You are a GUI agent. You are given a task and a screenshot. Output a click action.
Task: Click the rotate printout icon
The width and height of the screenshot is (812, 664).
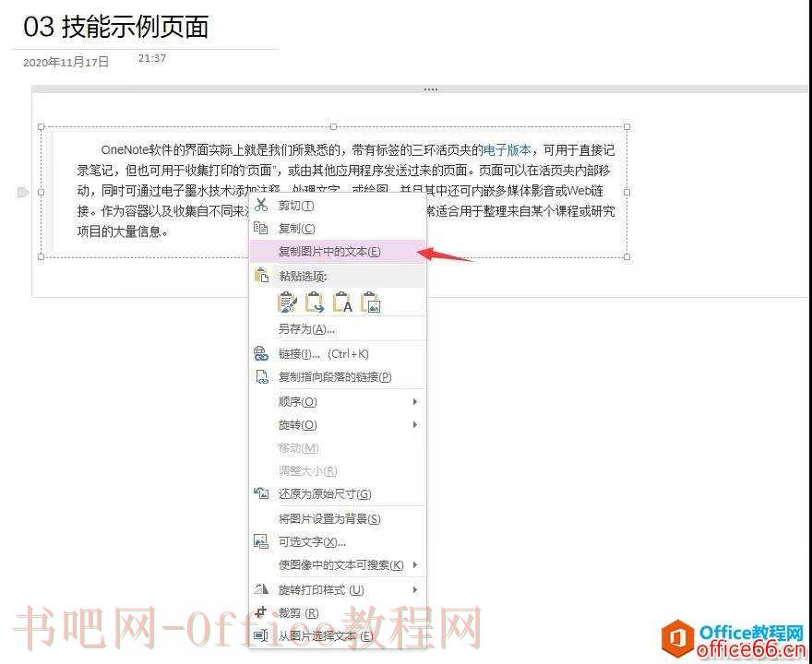(261, 589)
